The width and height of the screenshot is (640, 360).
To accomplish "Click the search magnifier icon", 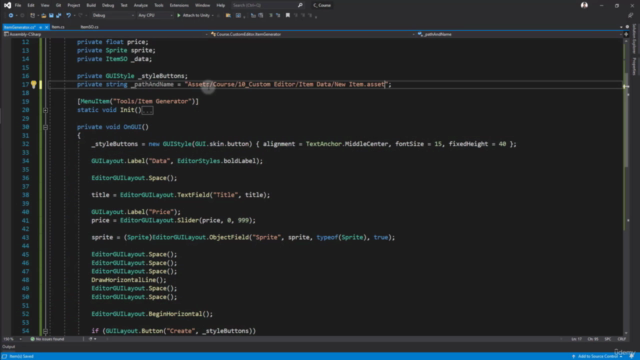I will 300,5.
